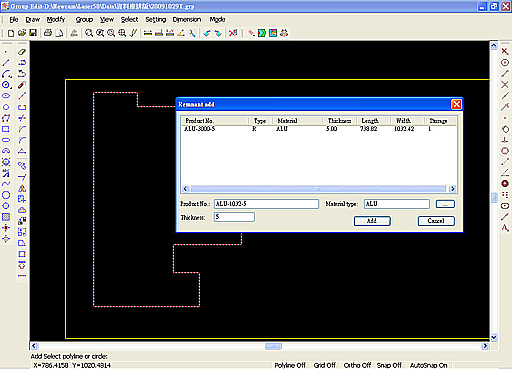512x369 pixels.
Task: Toggle Snap Off in status bar
Action: tap(389, 365)
